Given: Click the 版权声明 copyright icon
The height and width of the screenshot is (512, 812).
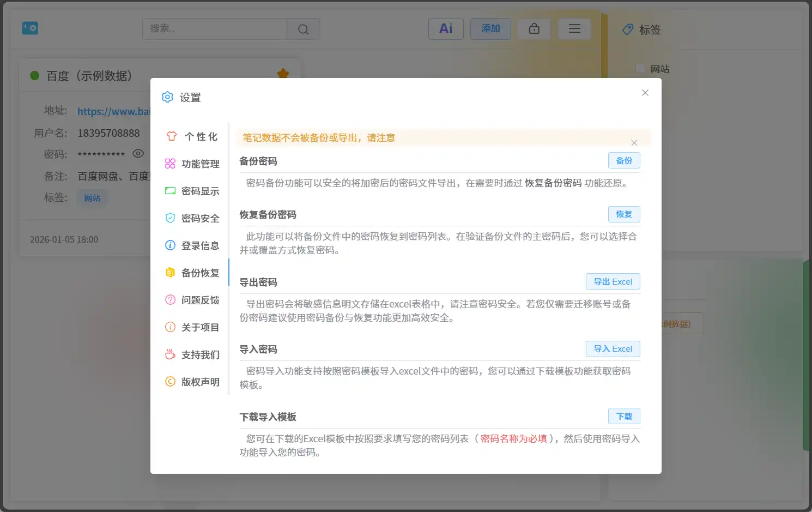Looking at the screenshot, I should (171, 381).
